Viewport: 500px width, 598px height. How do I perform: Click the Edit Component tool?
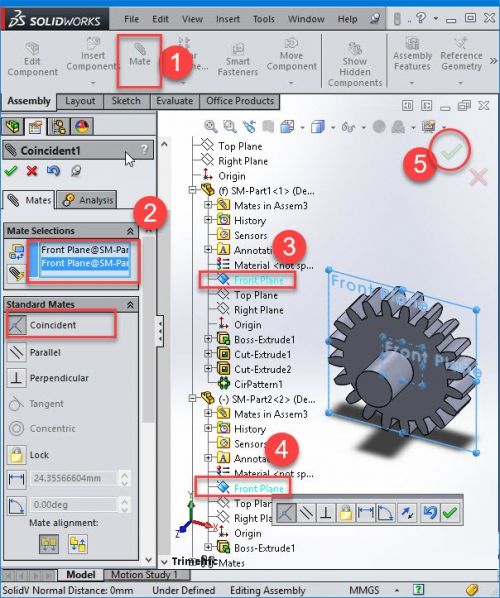click(32, 59)
